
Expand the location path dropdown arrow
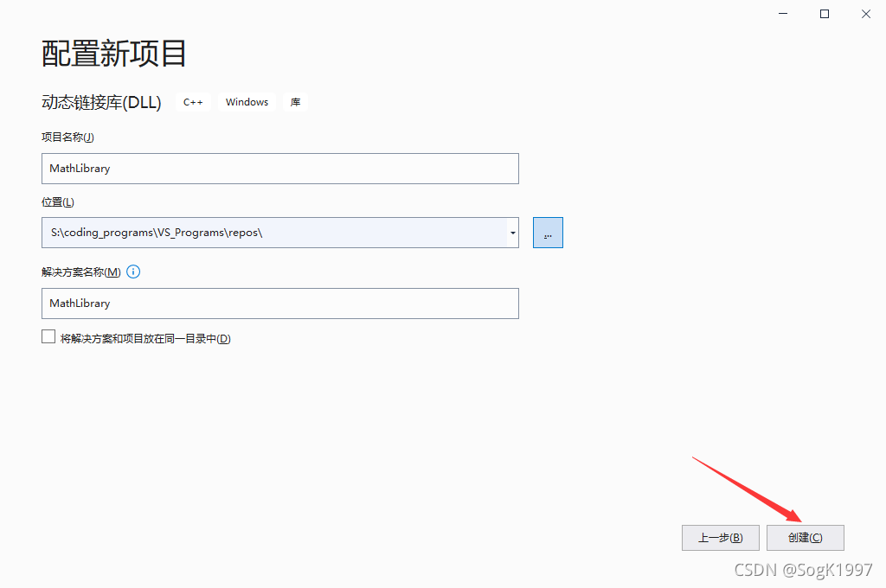512,233
